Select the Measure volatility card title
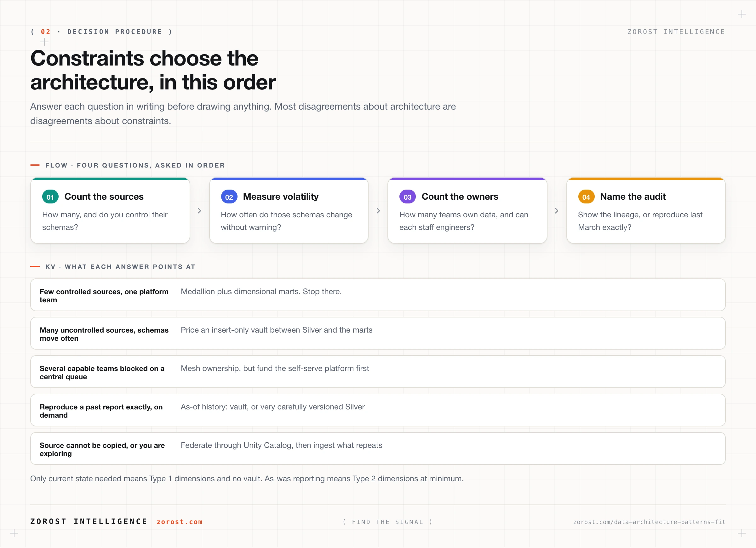 [281, 197]
